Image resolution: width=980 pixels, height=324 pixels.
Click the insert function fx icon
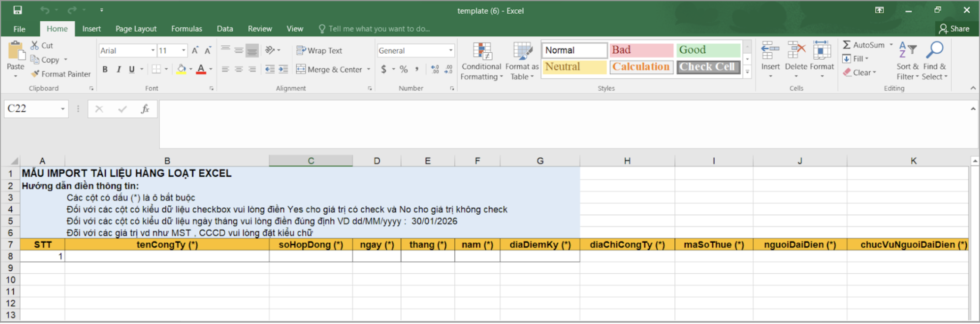(145, 109)
